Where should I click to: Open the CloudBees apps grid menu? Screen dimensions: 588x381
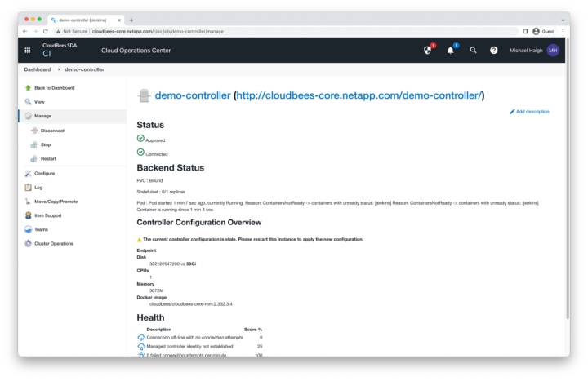(28, 50)
